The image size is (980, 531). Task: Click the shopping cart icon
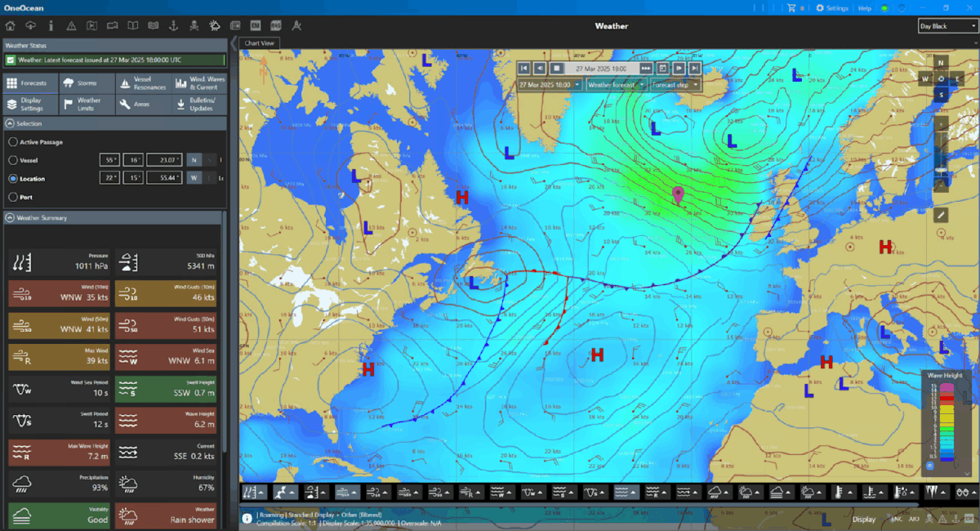coord(791,8)
